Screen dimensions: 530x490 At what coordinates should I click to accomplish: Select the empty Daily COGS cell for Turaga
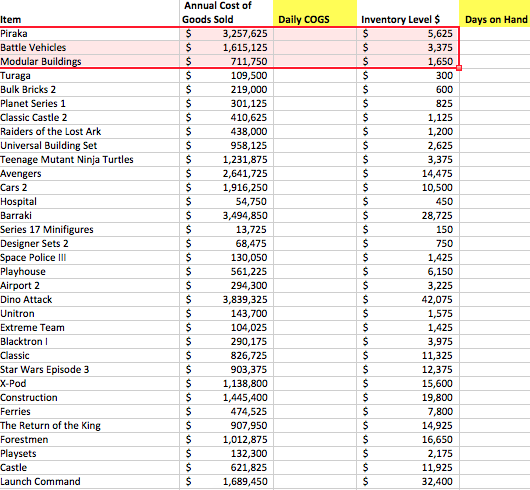point(315,76)
